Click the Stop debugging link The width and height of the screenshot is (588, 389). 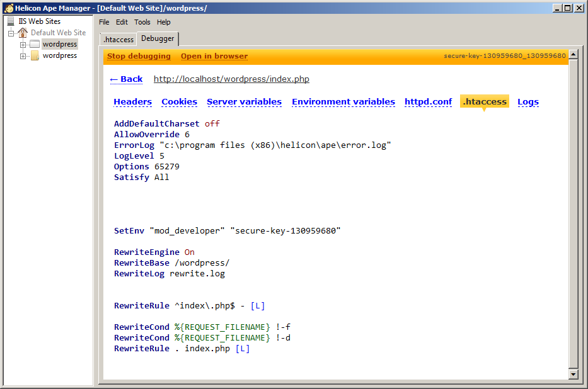139,56
